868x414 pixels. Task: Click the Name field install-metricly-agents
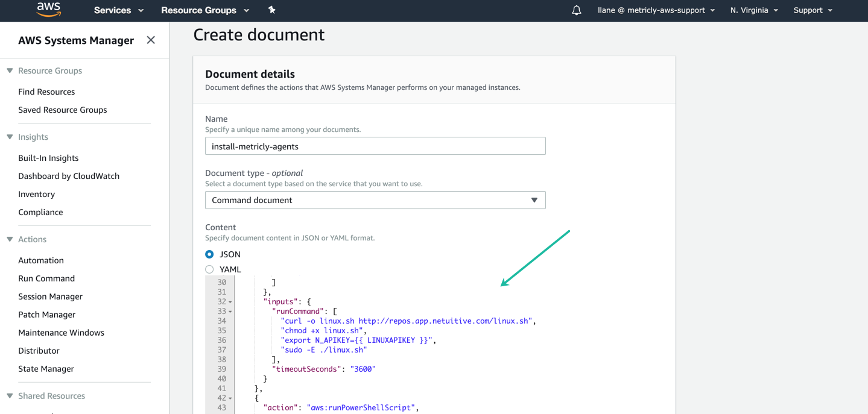(375, 146)
